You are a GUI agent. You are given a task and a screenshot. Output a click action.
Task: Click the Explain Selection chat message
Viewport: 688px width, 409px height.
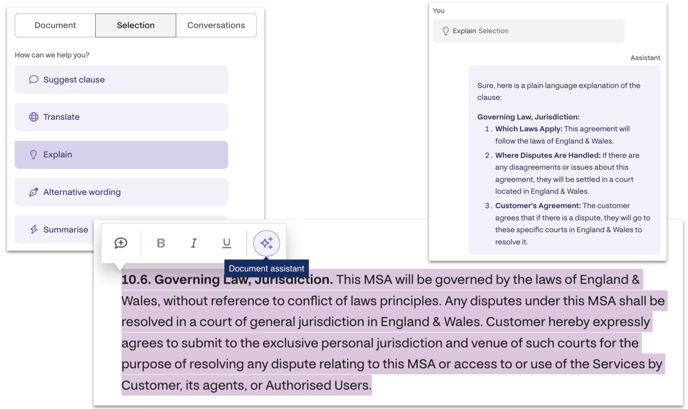tap(529, 31)
